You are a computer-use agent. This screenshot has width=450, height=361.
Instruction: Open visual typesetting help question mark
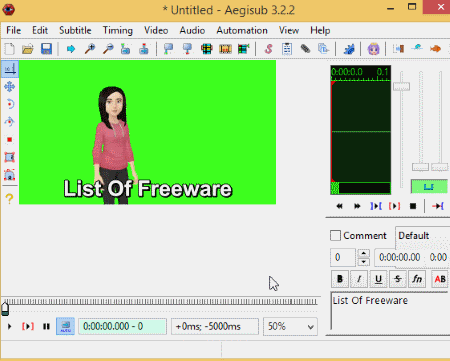click(x=10, y=199)
